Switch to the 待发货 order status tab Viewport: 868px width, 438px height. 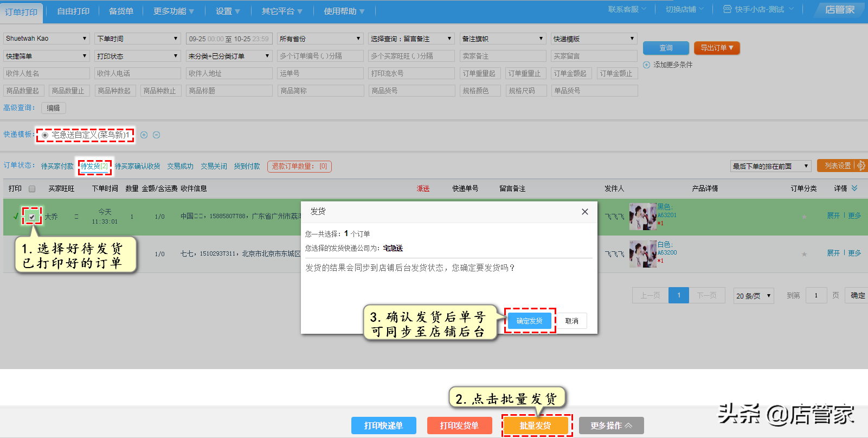pyautogui.click(x=94, y=166)
